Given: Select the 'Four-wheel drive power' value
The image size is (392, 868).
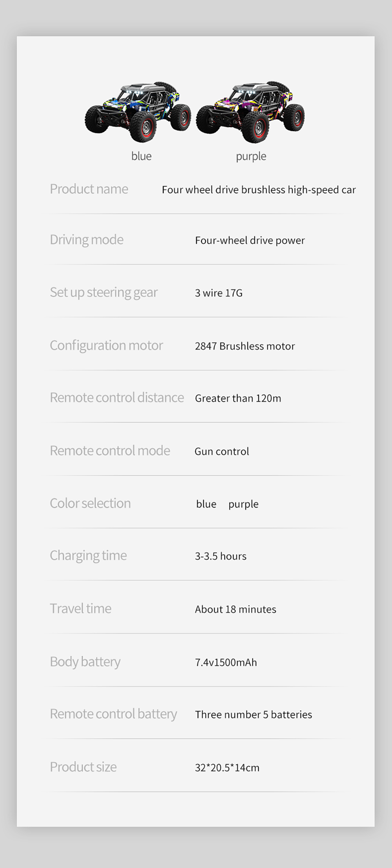Looking at the screenshot, I should 250,240.
